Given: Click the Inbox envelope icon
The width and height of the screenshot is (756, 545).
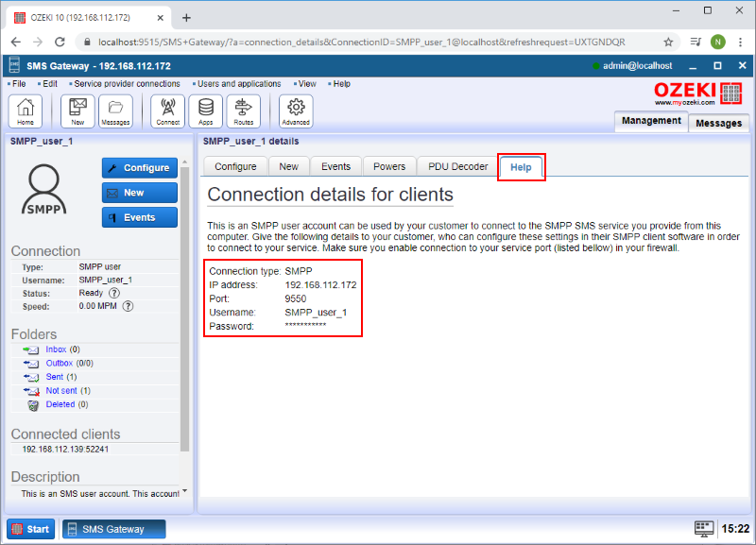Looking at the screenshot, I should pyautogui.click(x=31, y=349).
